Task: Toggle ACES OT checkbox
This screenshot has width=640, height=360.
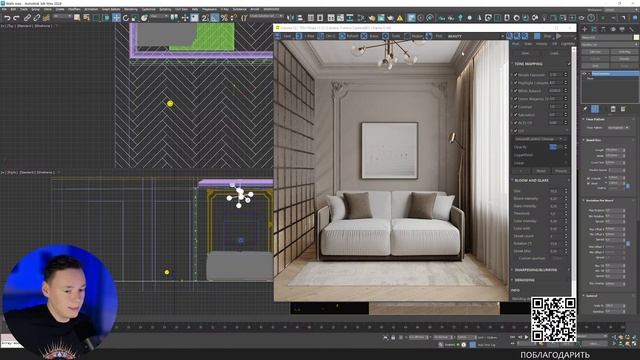Action: pos(516,123)
